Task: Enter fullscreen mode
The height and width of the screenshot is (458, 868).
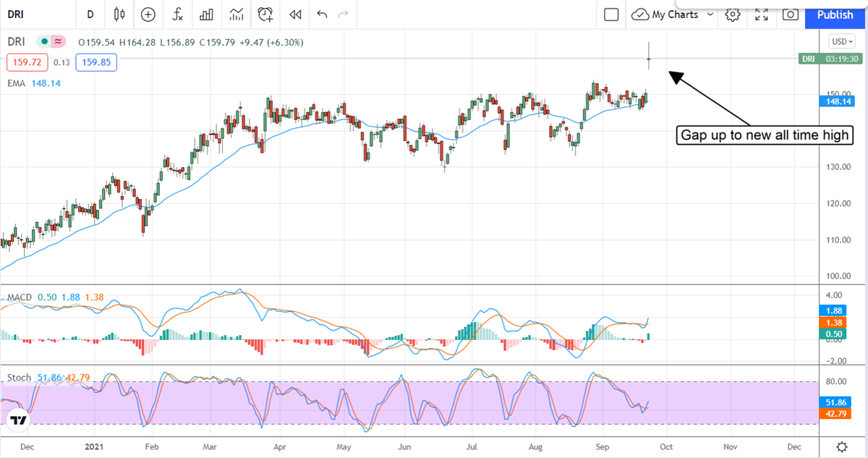Action: (762, 14)
